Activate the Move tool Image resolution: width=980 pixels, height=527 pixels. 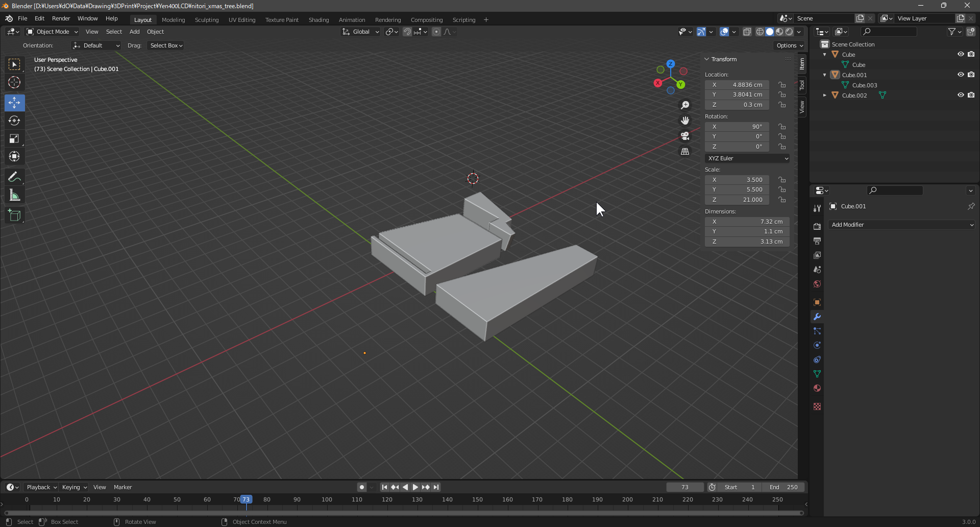(14, 103)
